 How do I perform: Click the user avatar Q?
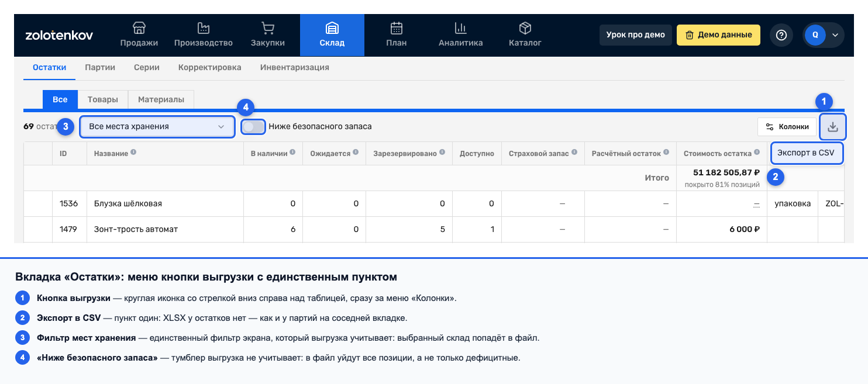coord(815,35)
